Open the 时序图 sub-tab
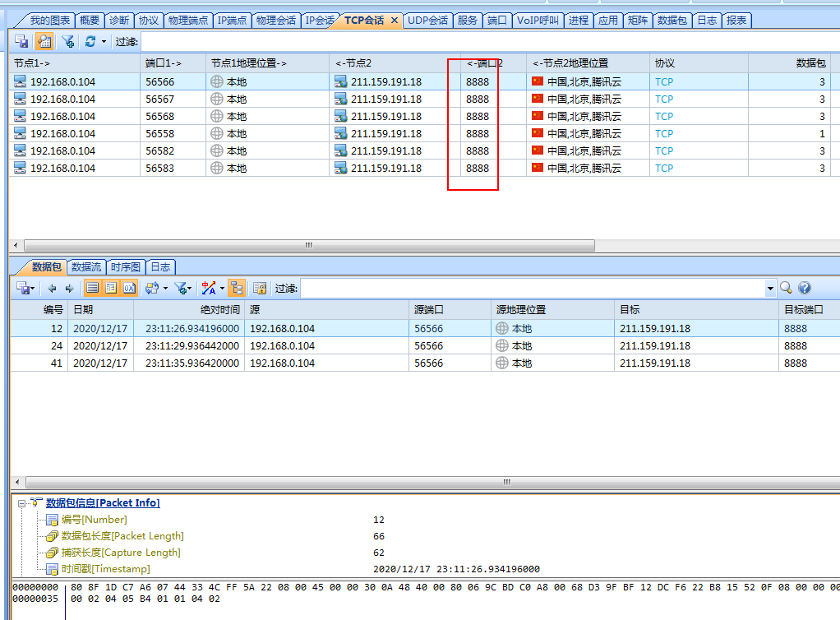 click(x=126, y=267)
